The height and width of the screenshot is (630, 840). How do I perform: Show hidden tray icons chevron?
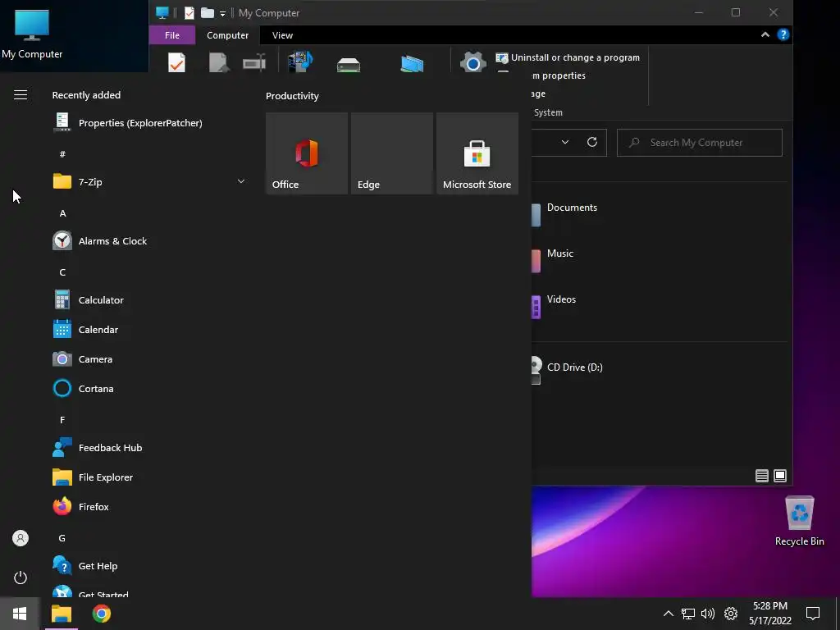(668, 614)
